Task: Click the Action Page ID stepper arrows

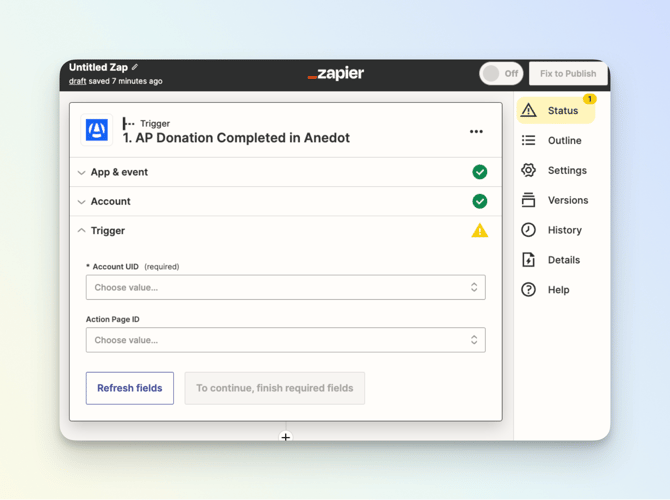Action: tap(474, 340)
